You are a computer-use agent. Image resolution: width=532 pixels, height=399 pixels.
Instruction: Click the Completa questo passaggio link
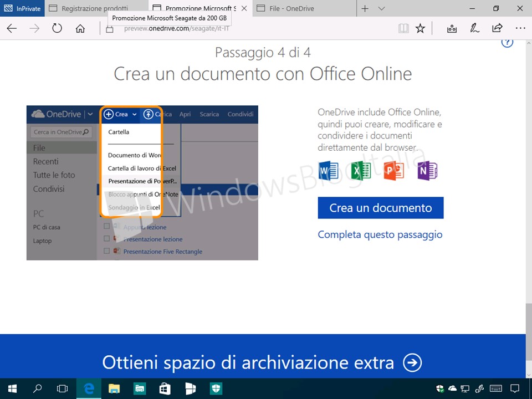click(380, 235)
